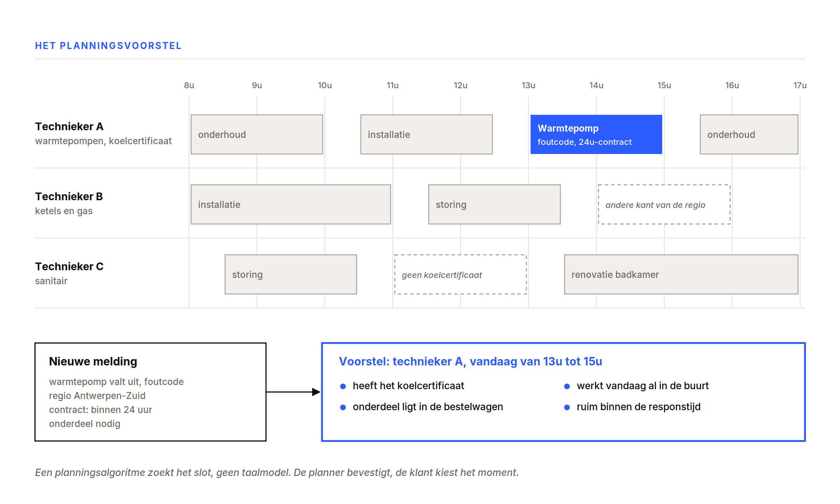Click the 'Nieuwe melding' card title
The width and height of the screenshot is (840, 504).
[x=93, y=361]
